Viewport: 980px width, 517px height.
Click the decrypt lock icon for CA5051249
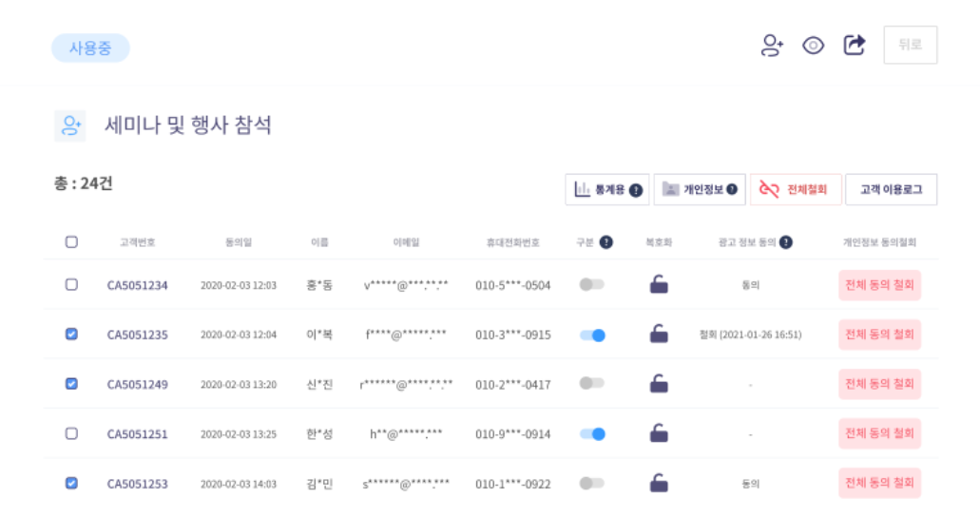coord(659,383)
